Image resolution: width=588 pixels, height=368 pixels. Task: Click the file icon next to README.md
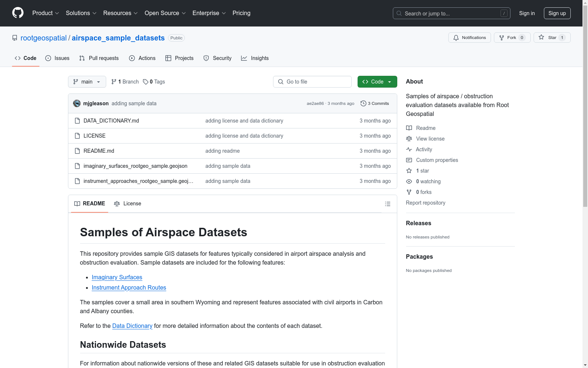coord(77,151)
